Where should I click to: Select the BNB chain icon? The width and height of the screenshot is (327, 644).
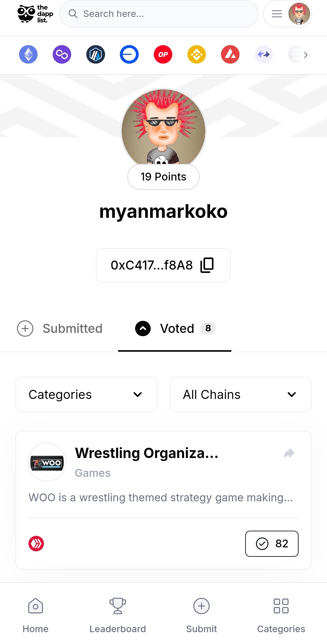pyautogui.click(x=197, y=55)
